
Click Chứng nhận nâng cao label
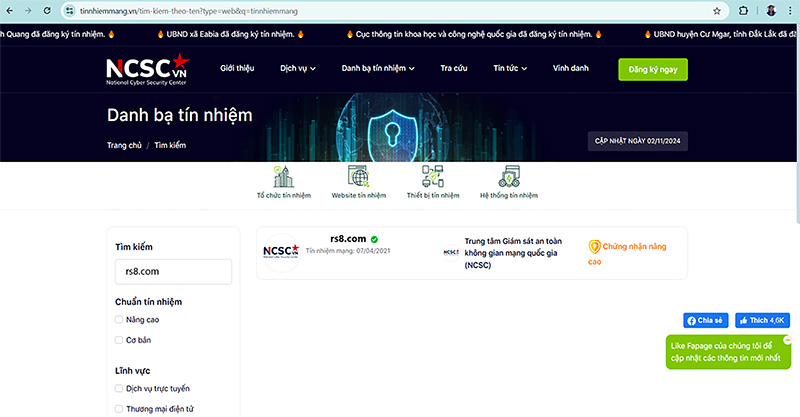point(627,254)
